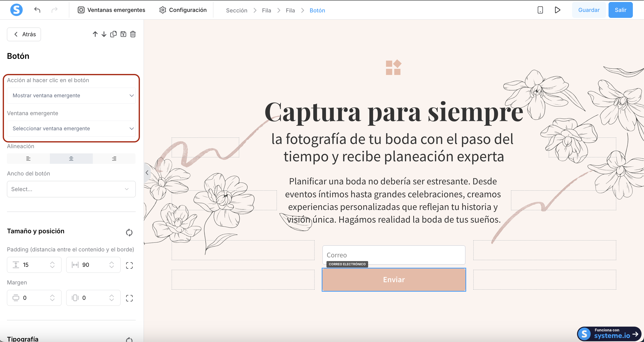
Task: Click the Guardar button
Action: [x=589, y=10]
